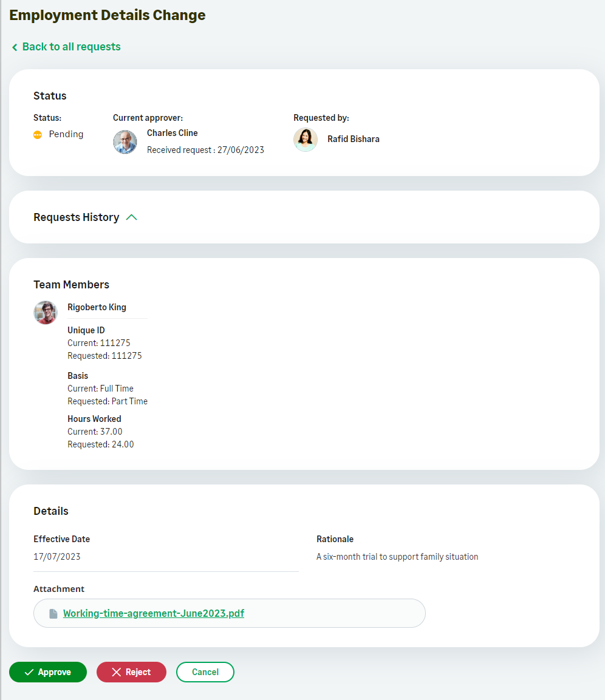
Task: Click the X icon on Reject
Action: click(x=117, y=672)
